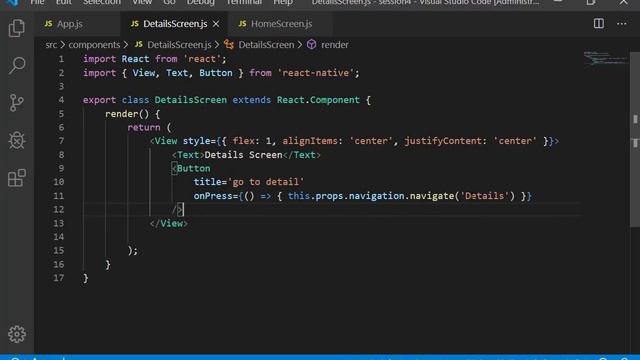Open the Terminal menu
This screenshot has width=640, height=360.
pyautogui.click(x=244, y=2)
